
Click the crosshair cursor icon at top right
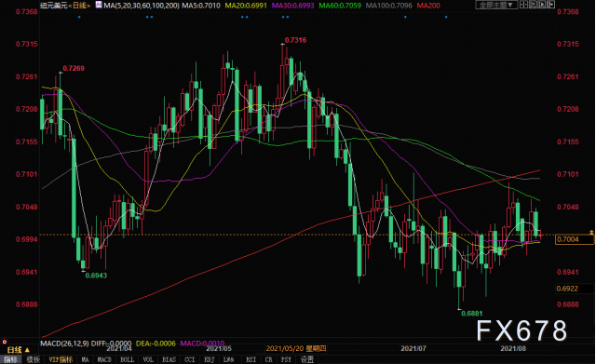[523, 5]
